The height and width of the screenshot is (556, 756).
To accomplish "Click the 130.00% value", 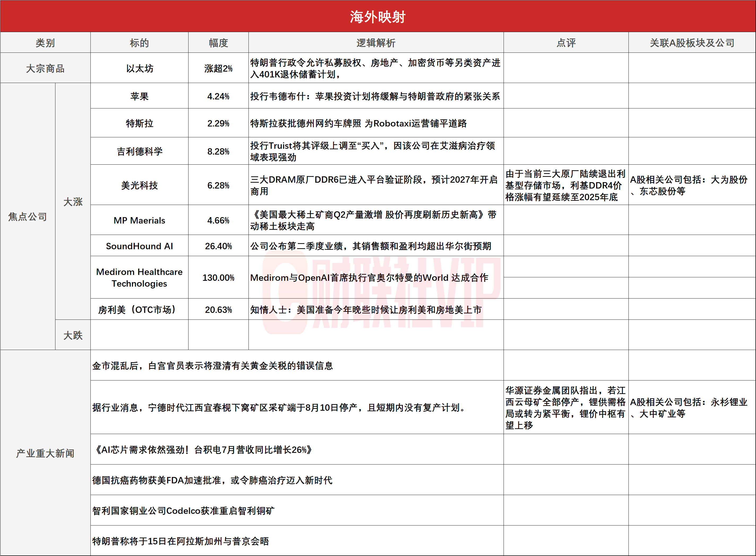I will coord(219,277).
